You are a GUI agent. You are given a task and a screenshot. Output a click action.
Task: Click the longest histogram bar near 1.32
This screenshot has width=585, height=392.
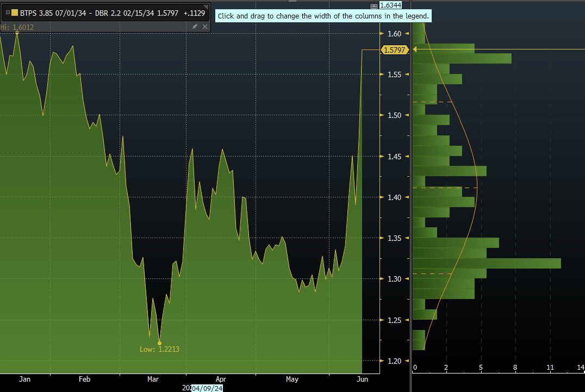(x=487, y=263)
